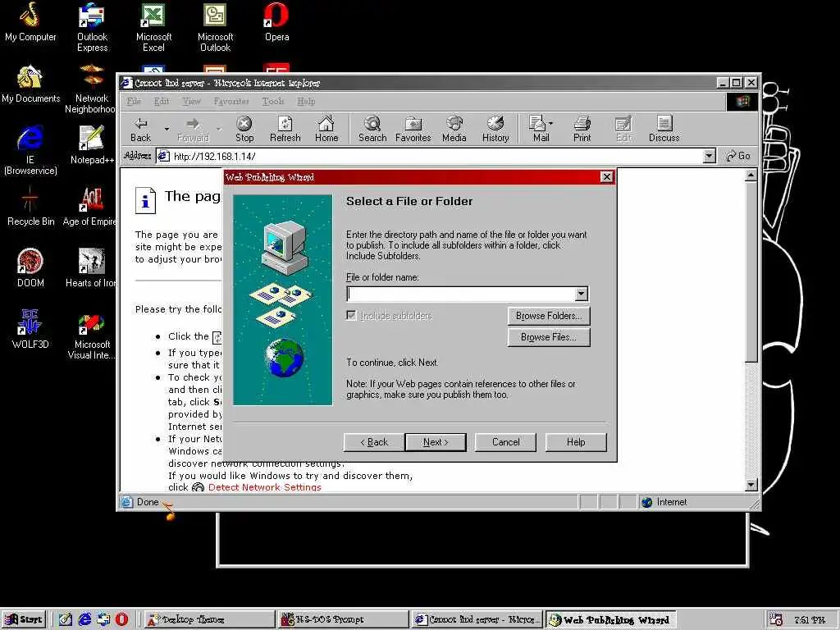Open Help in the Web Publishing Wizard
This screenshot has width=840, height=630.
pyautogui.click(x=576, y=442)
